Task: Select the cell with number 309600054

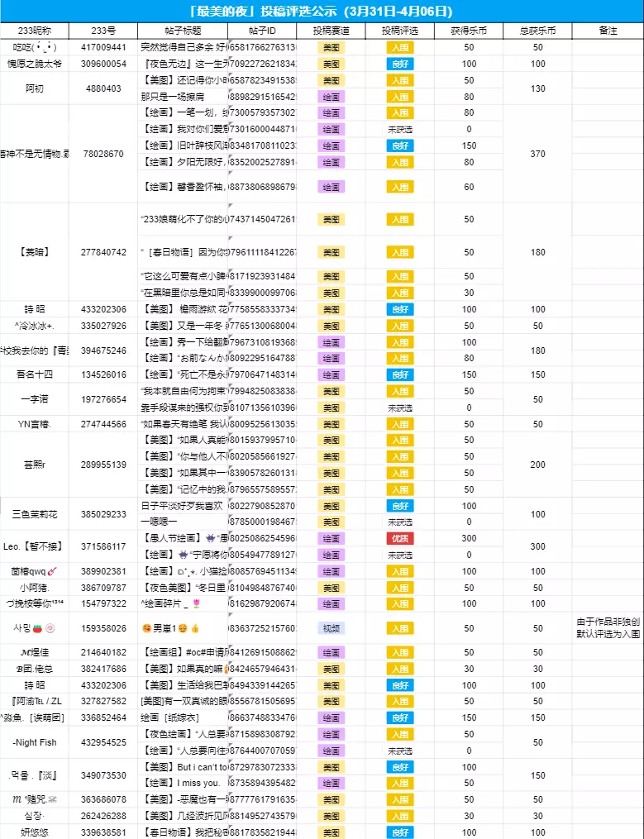Action: pyautogui.click(x=103, y=64)
